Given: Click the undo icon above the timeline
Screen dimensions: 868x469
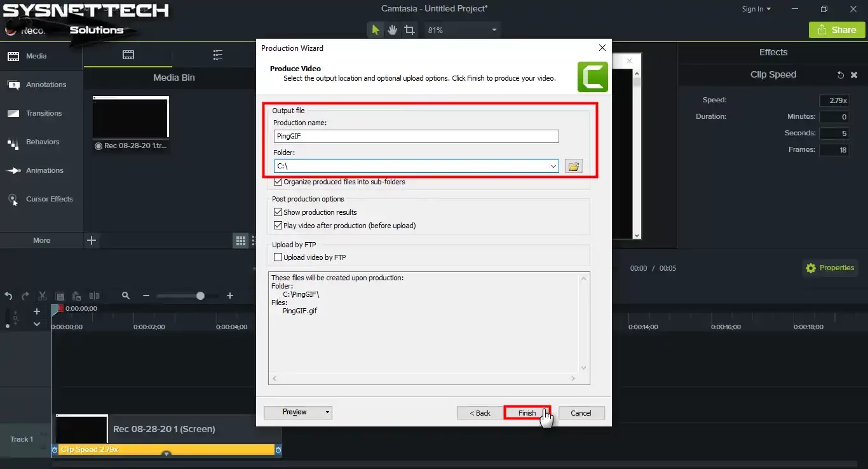Looking at the screenshot, I should (8, 296).
